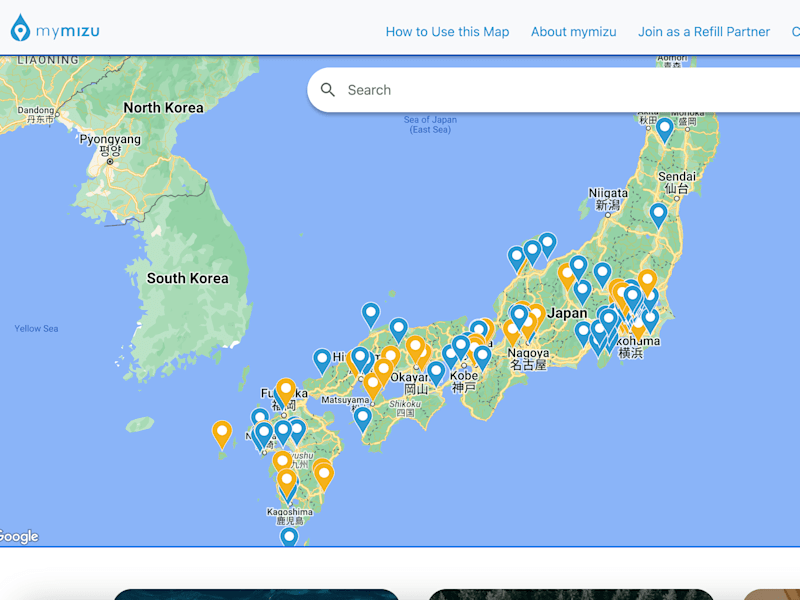
Task: Select blue pin on western Shikoku
Action: click(x=363, y=419)
